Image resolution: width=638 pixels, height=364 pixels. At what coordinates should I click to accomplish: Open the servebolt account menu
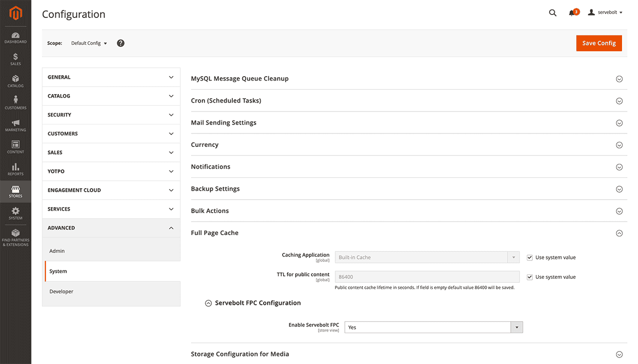pos(606,12)
